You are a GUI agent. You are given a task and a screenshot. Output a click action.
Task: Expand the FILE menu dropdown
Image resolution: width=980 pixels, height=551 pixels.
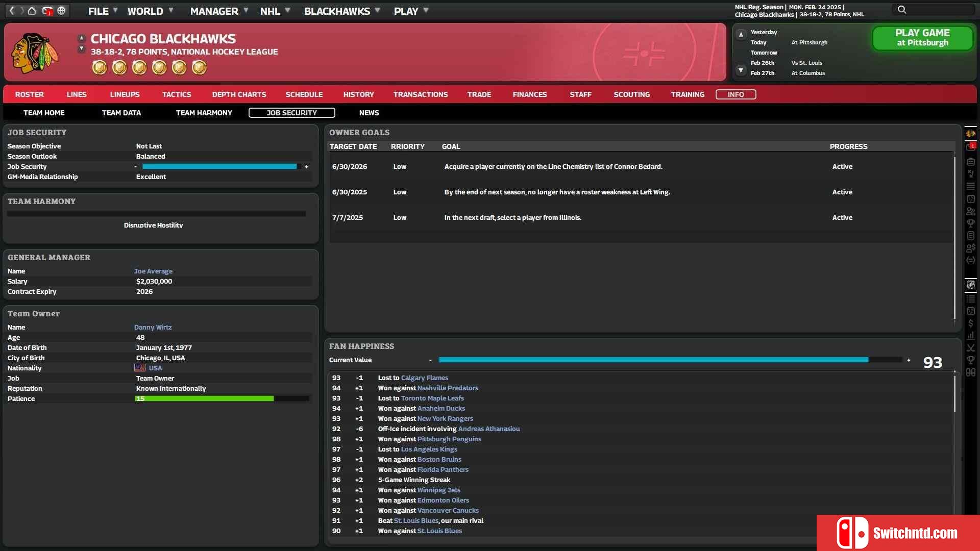click(103, 11)
